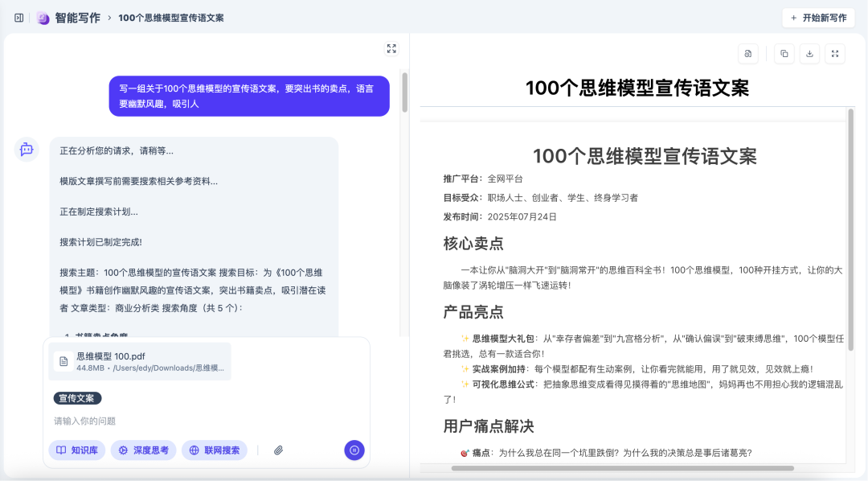This screenshot has width=868, height=481.
Task: Click the large document title at top
Action: (637, 88)
